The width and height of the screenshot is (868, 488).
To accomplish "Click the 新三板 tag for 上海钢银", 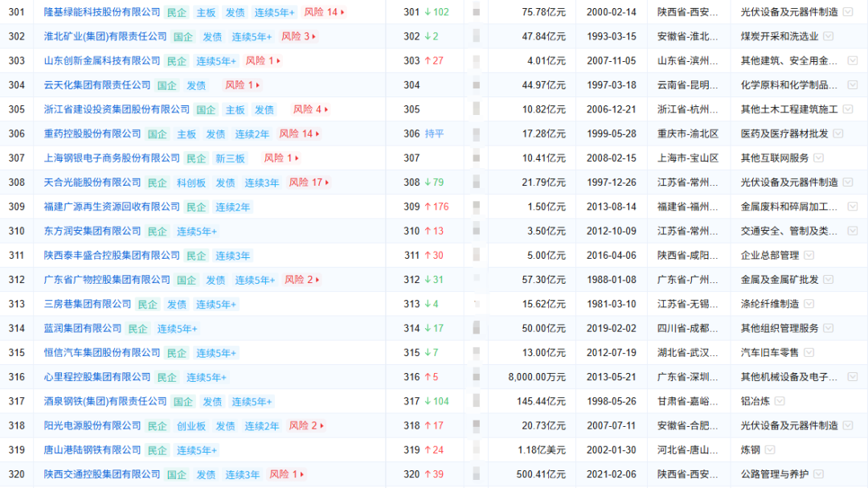I will (x=231, y=158).
